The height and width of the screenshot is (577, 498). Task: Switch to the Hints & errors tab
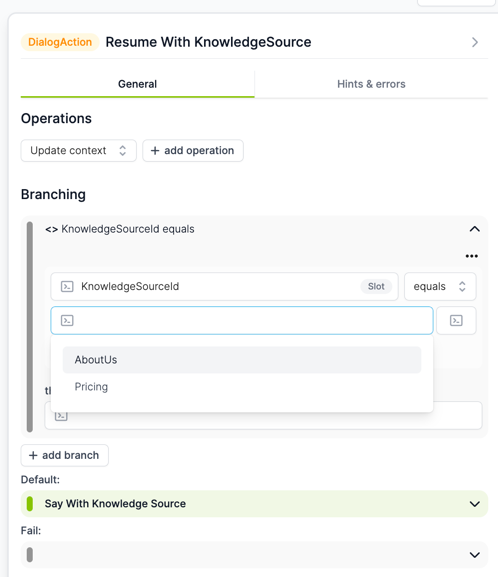371,84
